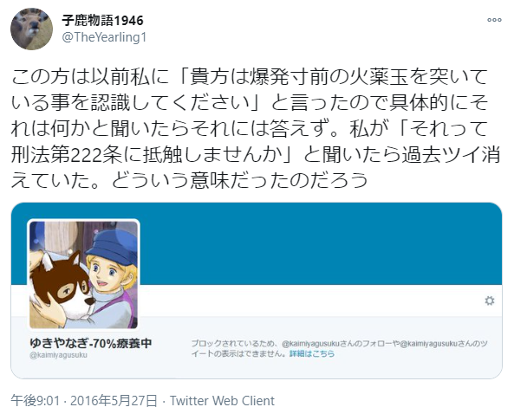Viewport: 514px width, 420px height.
Task: Click the second @kaimiyagusuku mention in block notice
Action: pyautogui.click(x=428, y=344)
